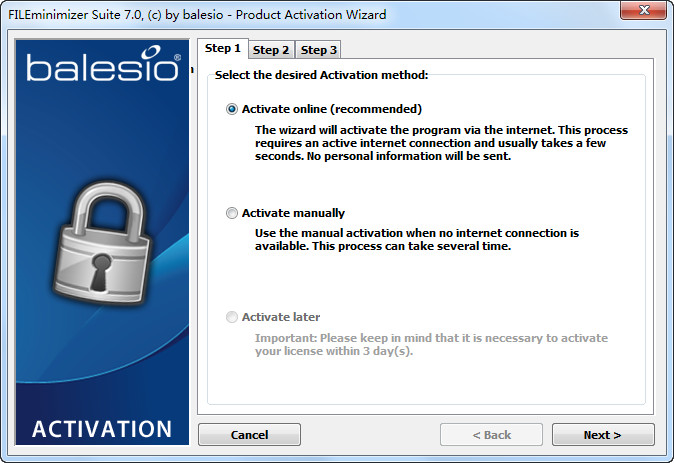Click the 'Select the desired Activation method' heading
674x463 pixels.
tap(321, 75)
